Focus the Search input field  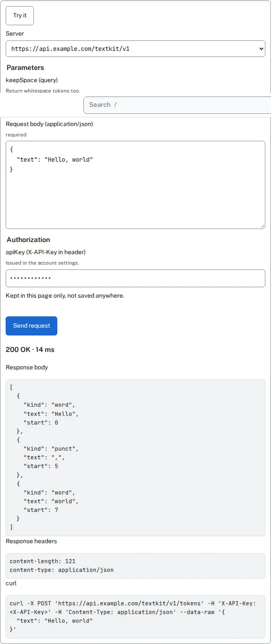(x=177, y=105)
